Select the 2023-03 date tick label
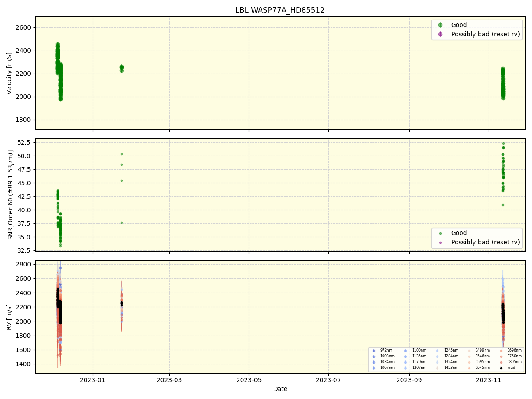The width and height of the screenshot is (532, 399). point(169,380)
